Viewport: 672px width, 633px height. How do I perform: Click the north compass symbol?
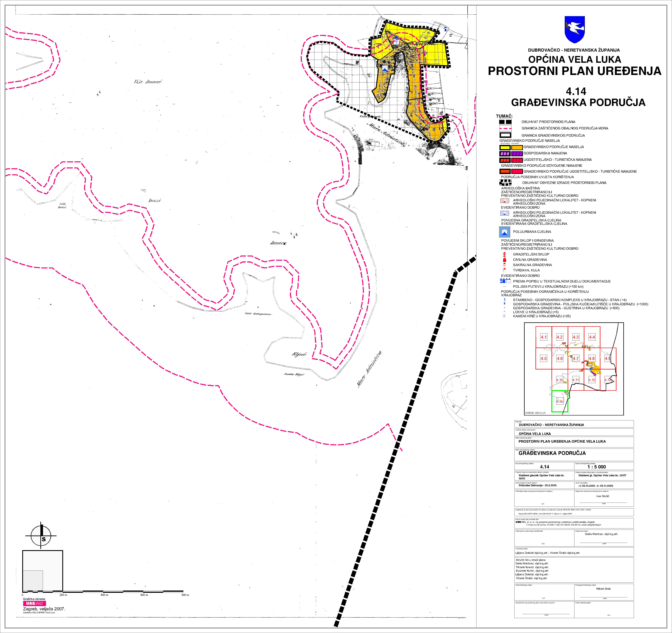click(41, 536)
